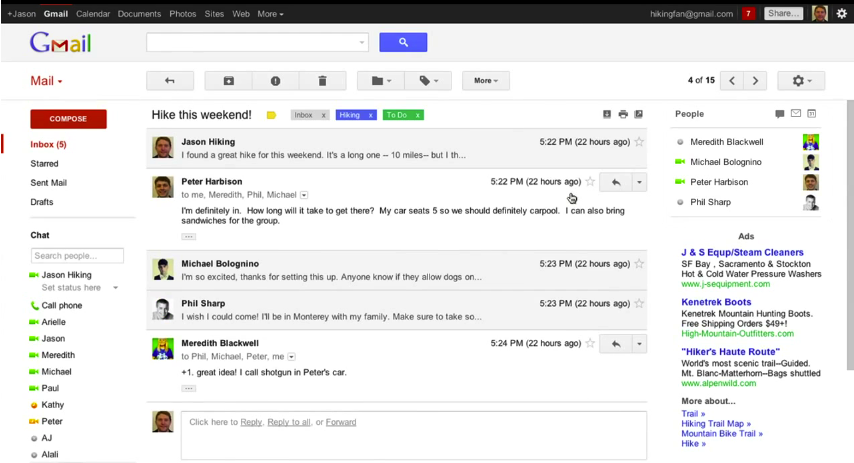Image resolution: width=854 pixels, height=463 pixels.
Task: Open notifications badge showing 7
Action: [748, 14]
